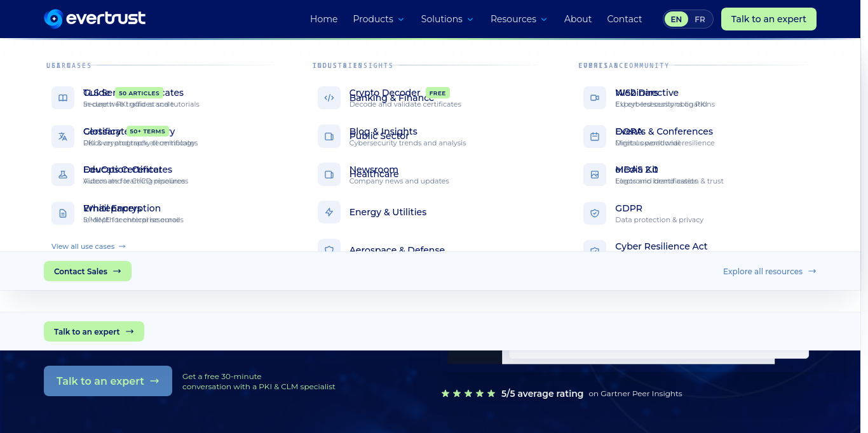Click the icon beside Newsroom
Screen dimensions: 868x433
pyautogui.click(x=329, y=175)
